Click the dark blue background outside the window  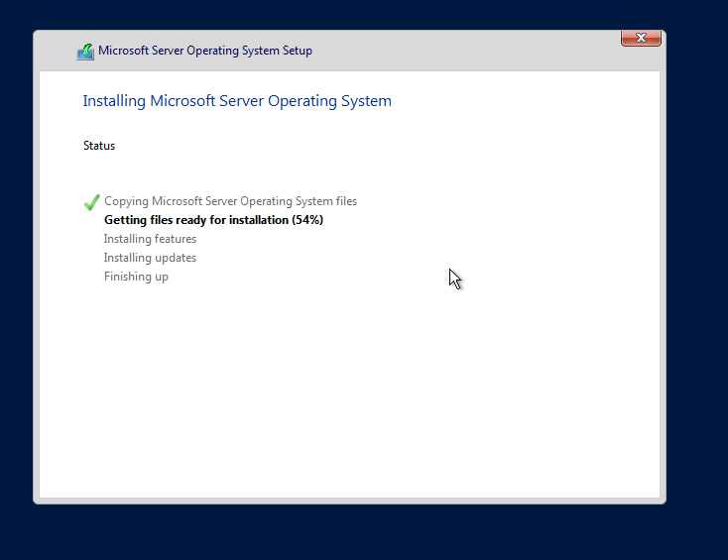[x=694, y=297]
